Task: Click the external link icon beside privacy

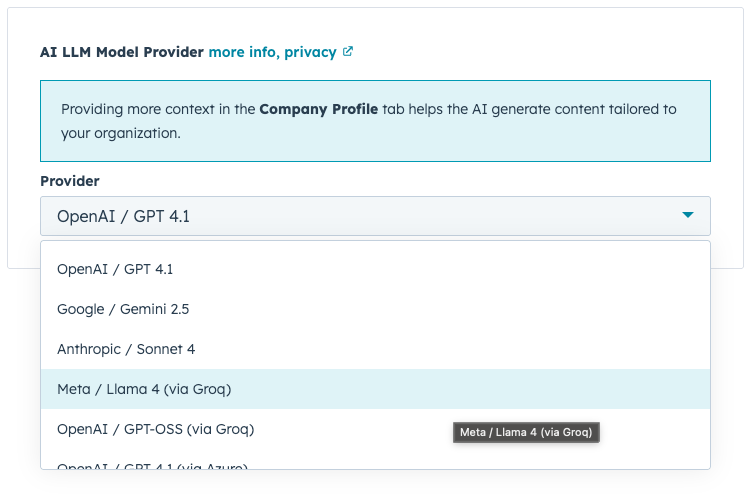Action: pyautogui.click(x=348, y=52)
